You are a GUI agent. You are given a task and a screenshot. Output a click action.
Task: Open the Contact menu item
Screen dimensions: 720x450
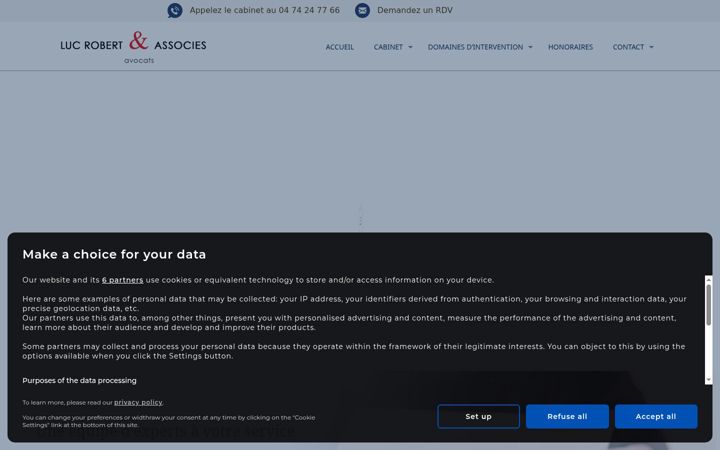coord(628,47)
